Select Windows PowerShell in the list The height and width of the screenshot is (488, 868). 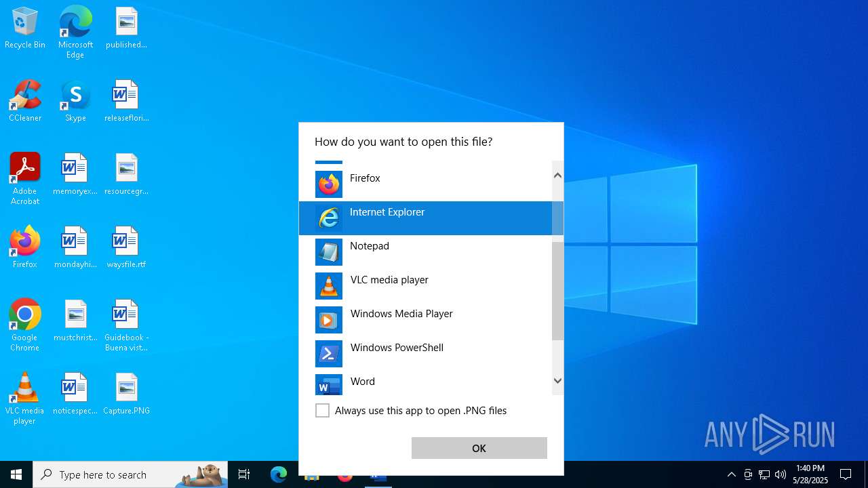[425, 354]
